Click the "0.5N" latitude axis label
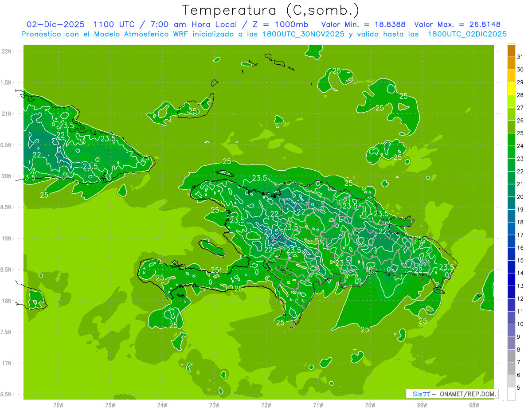 click(6, 145)
